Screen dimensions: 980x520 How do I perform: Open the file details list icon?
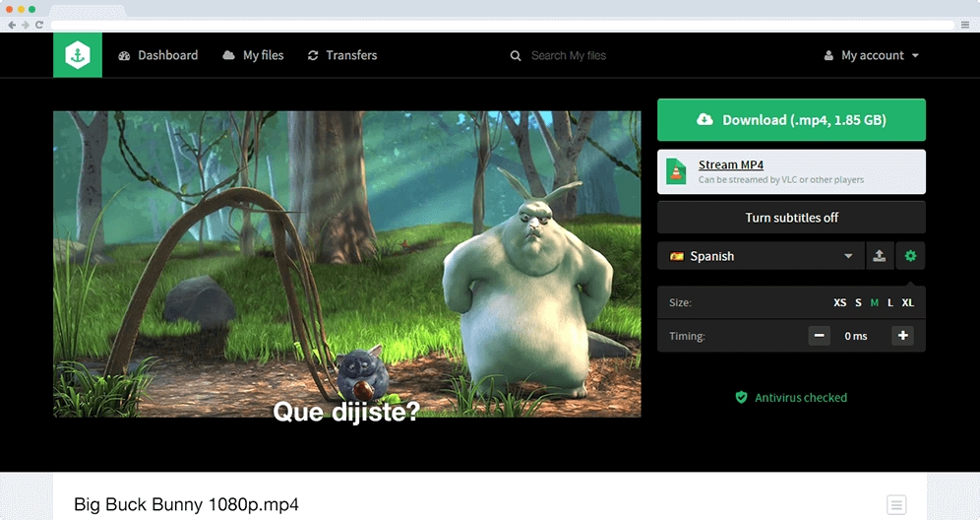point(896,504)
